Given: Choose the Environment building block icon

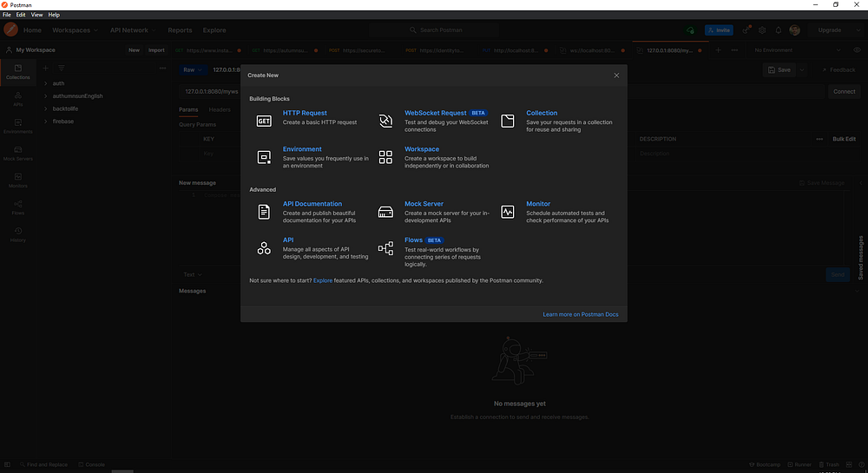Looking at the screenshot, I should coord(264,157).
